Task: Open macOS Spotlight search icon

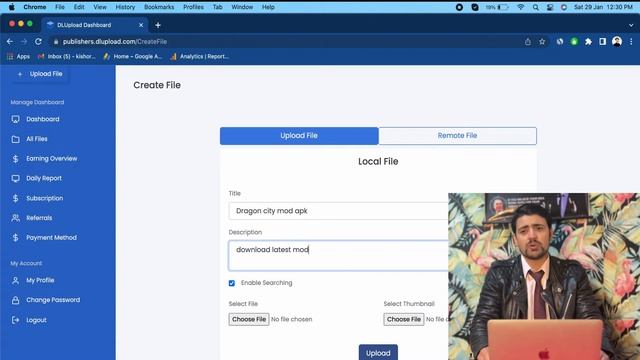Action: 536,7
